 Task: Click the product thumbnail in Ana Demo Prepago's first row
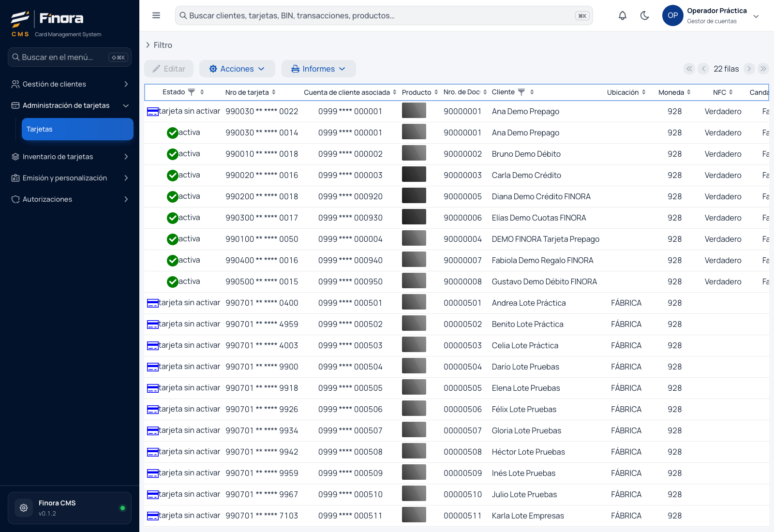(414, 111)
